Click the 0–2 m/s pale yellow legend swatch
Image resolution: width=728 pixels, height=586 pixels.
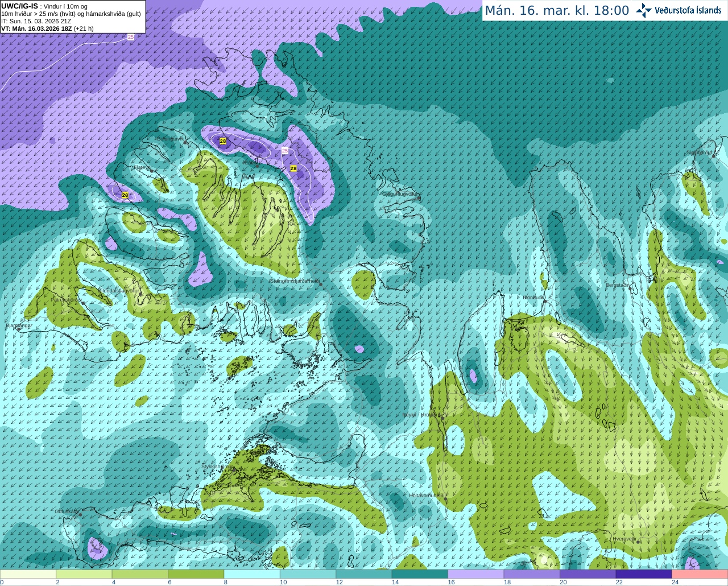point(28,574)
